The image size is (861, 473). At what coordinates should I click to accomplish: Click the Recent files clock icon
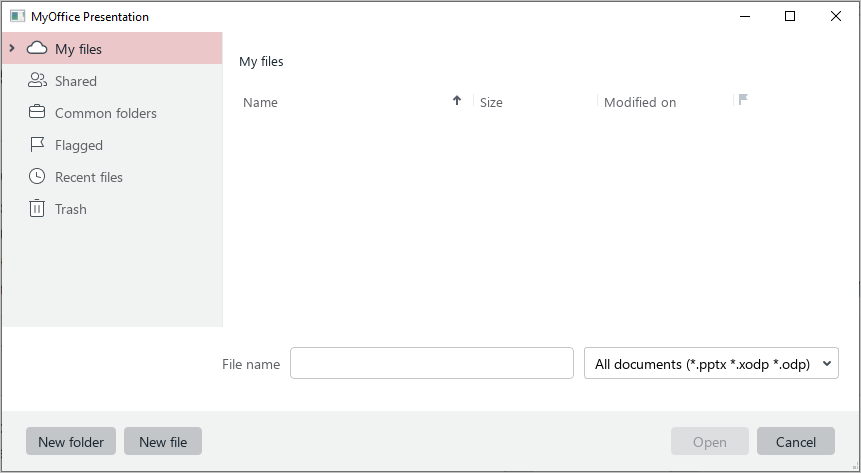pyautogui.click(x=37, y=176)
